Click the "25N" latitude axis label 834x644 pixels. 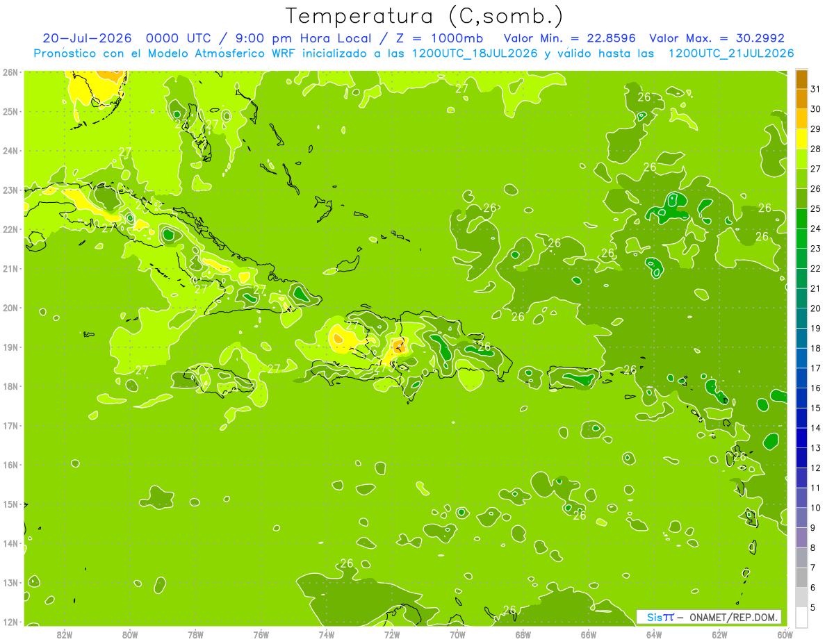point(10,111)
